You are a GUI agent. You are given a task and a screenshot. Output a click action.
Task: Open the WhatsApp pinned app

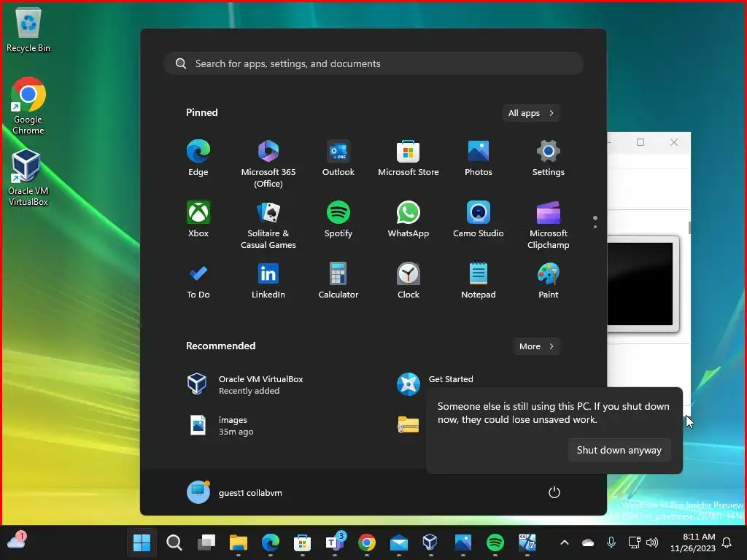409,219
